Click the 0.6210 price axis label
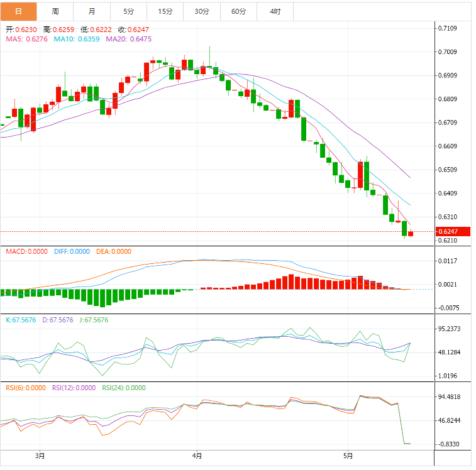 (448, 241)
